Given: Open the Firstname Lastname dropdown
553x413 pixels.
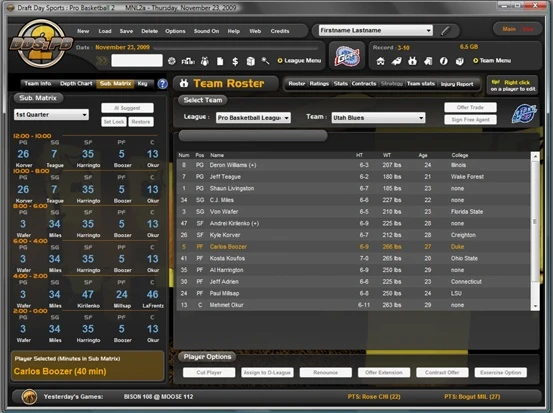Looking at the screenshot, I should [376, 30].
